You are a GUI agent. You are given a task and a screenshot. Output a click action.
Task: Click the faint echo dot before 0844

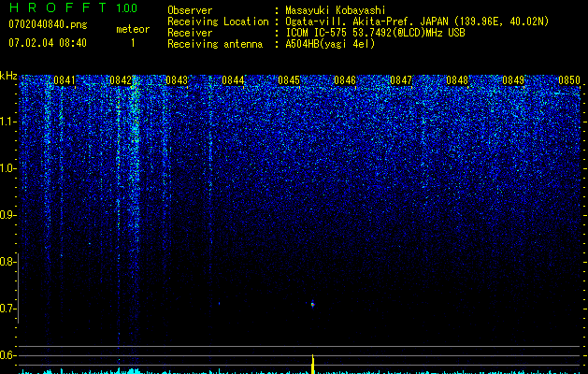pos(220,303)
